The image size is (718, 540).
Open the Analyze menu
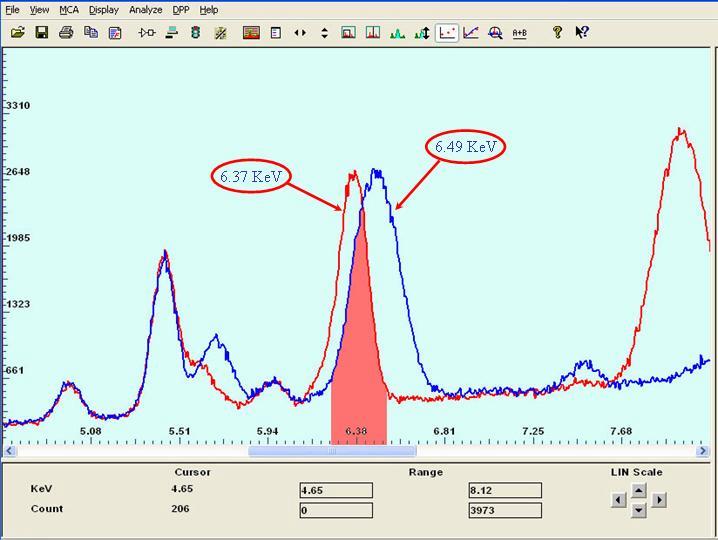tap(145, 10)
